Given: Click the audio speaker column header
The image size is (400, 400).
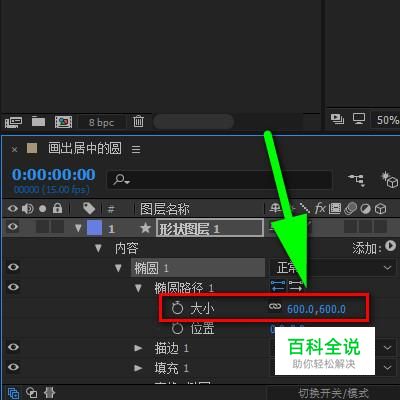Looking at the screenshot, I should tap(28, 209).
